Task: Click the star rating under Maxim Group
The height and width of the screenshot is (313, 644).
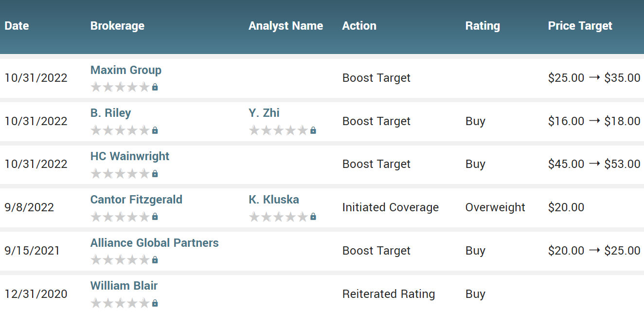Action: [x=120, y=87]
